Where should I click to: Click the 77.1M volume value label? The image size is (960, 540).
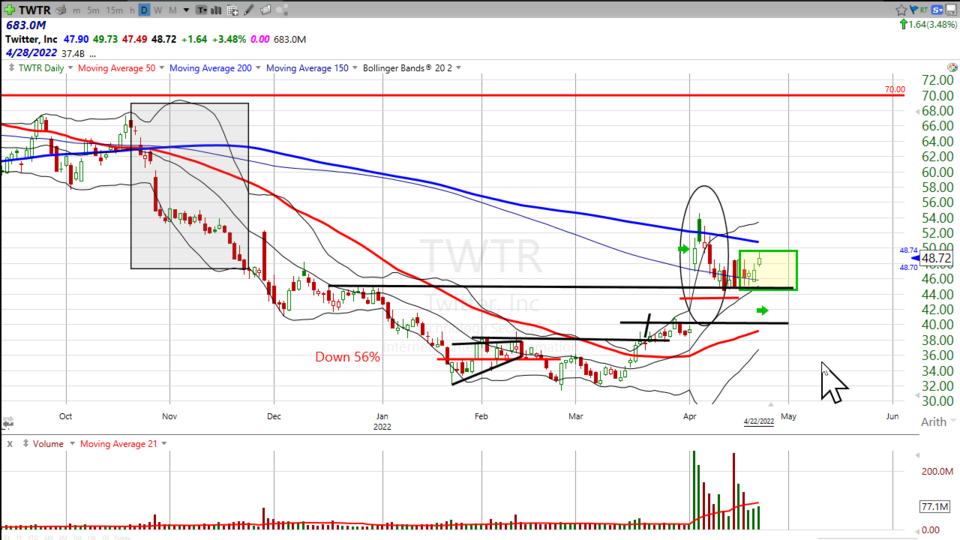pyautogui.click(x=935, y=506)
